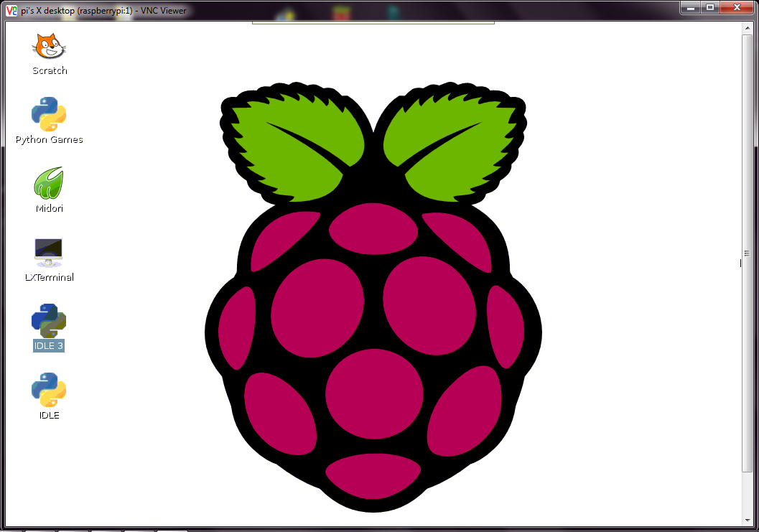Click the vertical scrollbar up arrow
This screenshot has height=532, width=759.
[x=748, y=29]
